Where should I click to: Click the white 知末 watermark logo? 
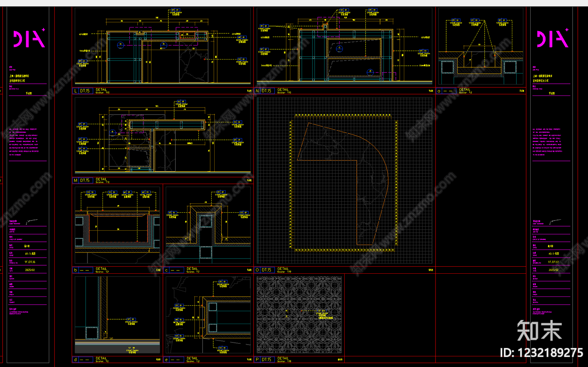[x=539, y=331]
